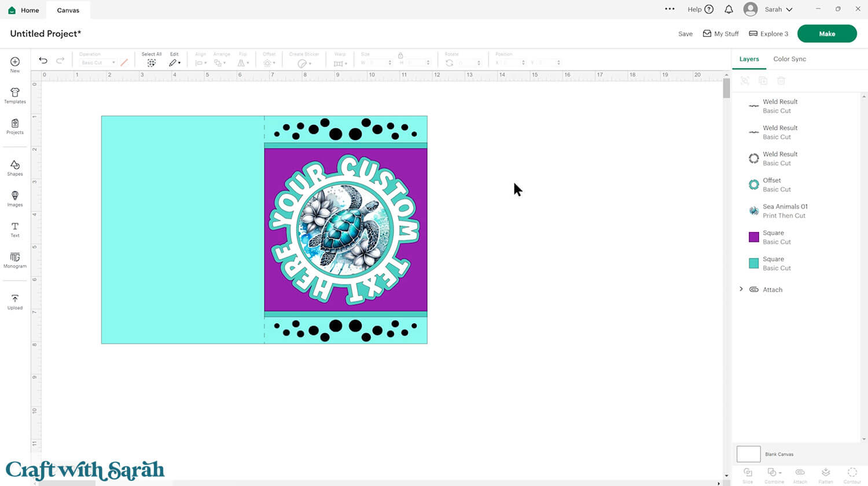
Task: Click the Cricut home logo icon
Action: [12, 10]
